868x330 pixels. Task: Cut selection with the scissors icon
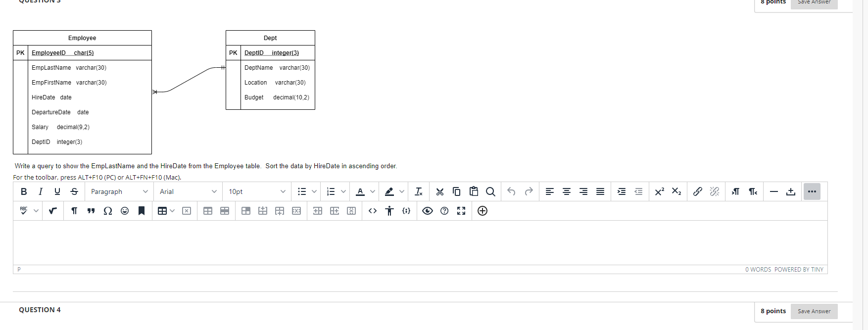pos(440,191)
